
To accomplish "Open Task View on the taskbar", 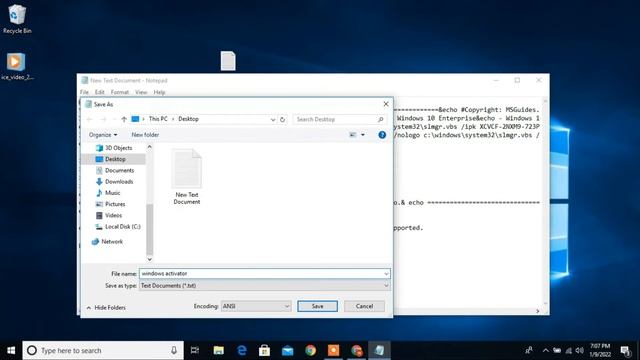I will [x=195, y=350].
